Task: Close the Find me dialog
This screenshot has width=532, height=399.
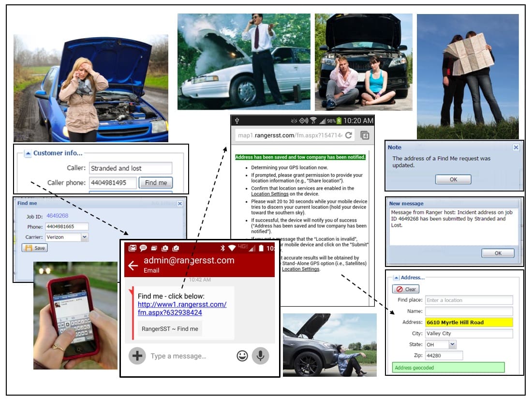Action: click(180, 204)
